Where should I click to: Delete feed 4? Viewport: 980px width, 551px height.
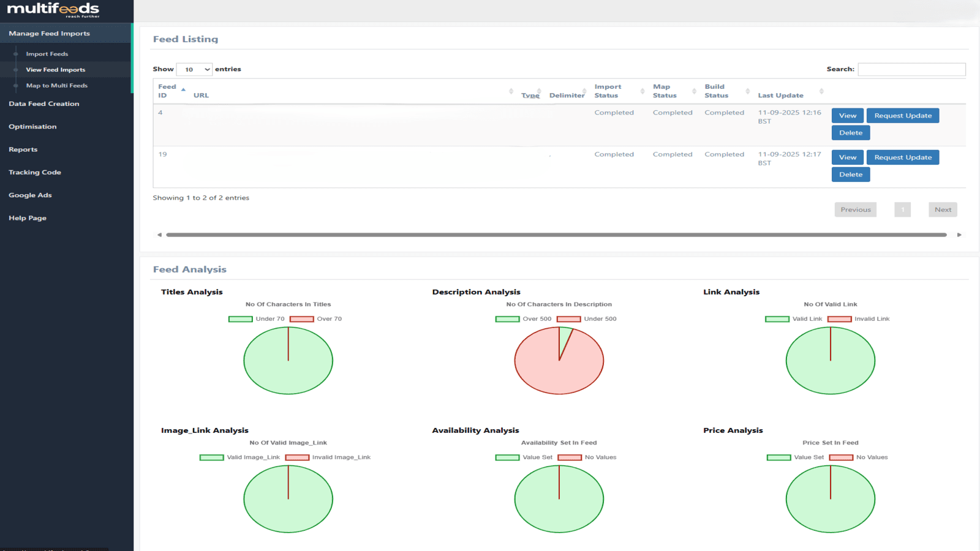[851, 133]
